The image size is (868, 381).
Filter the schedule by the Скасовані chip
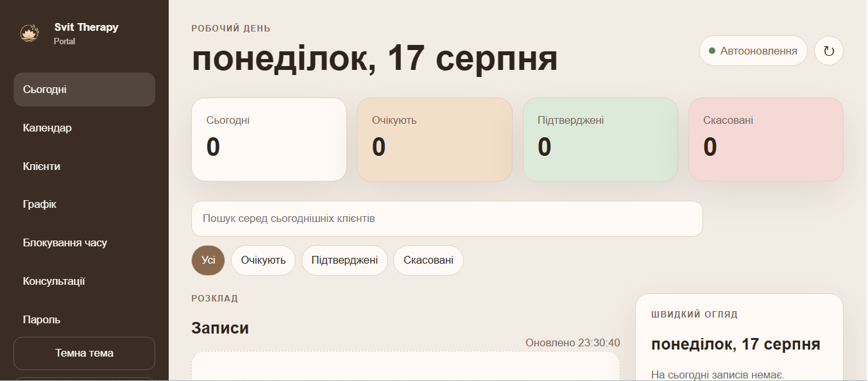tap(429, 260)
